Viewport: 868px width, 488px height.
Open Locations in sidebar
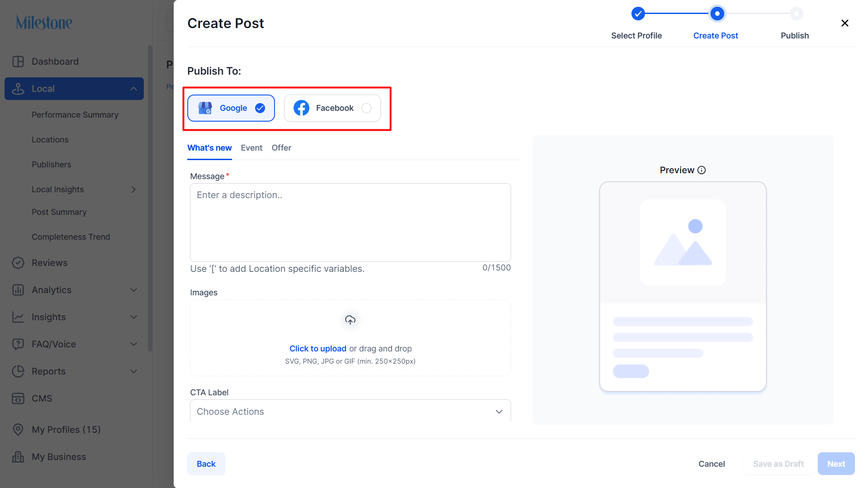50,140
